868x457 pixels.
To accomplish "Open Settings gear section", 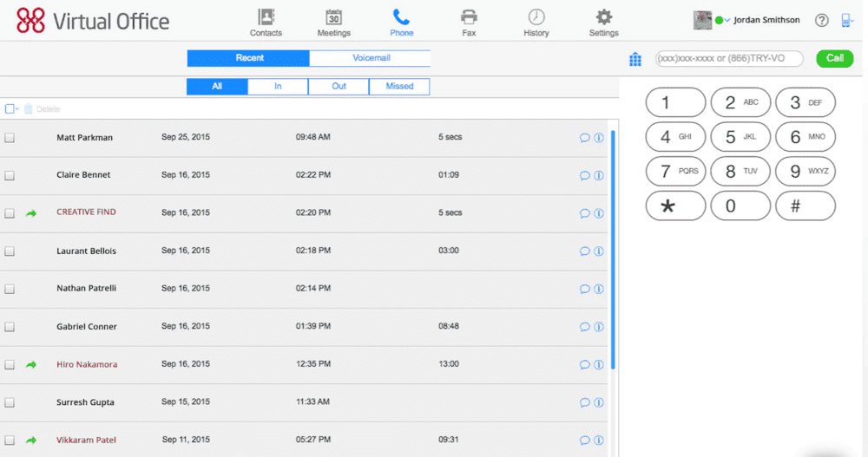I will [603, 23].
